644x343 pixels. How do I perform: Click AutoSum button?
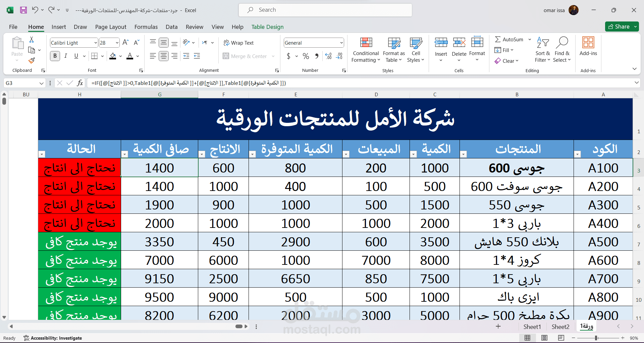pyautogui.click(x=509, y=39)
